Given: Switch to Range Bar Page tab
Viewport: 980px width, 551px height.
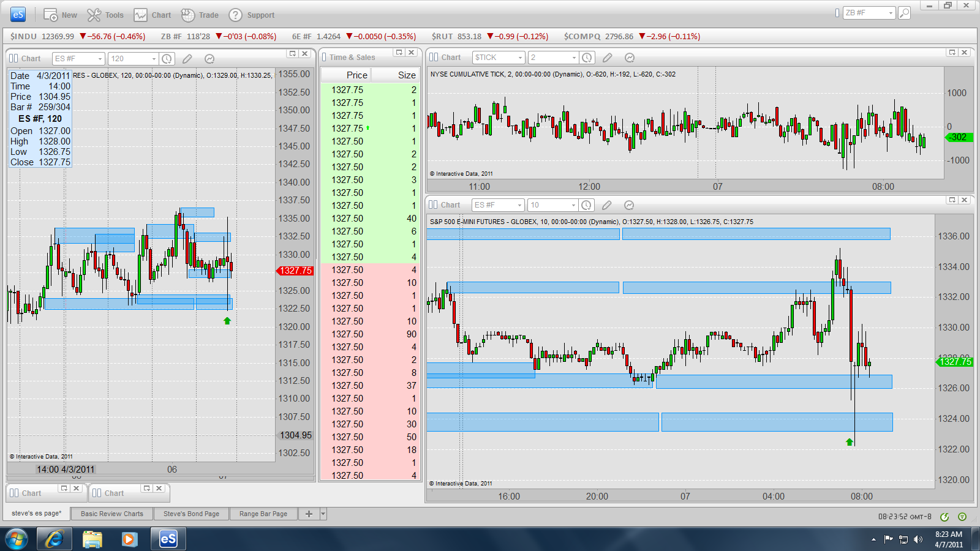Looking at the screenshot, I should click(x=263, y=514).
